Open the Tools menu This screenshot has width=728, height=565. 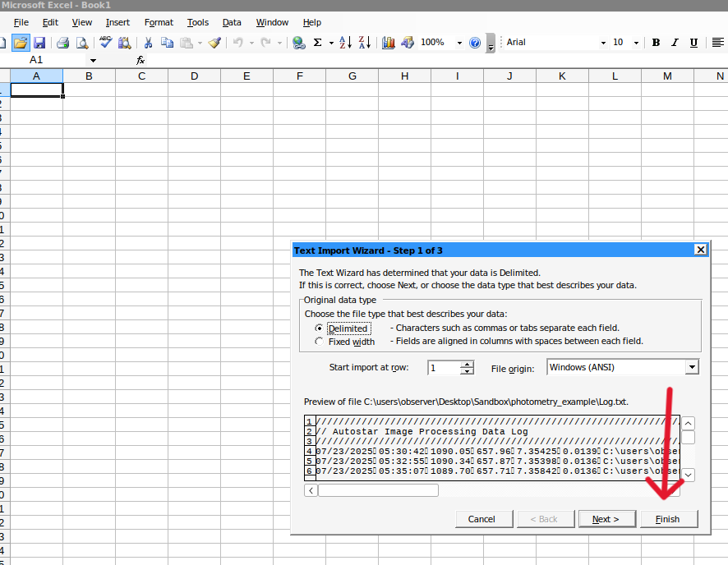198,22
